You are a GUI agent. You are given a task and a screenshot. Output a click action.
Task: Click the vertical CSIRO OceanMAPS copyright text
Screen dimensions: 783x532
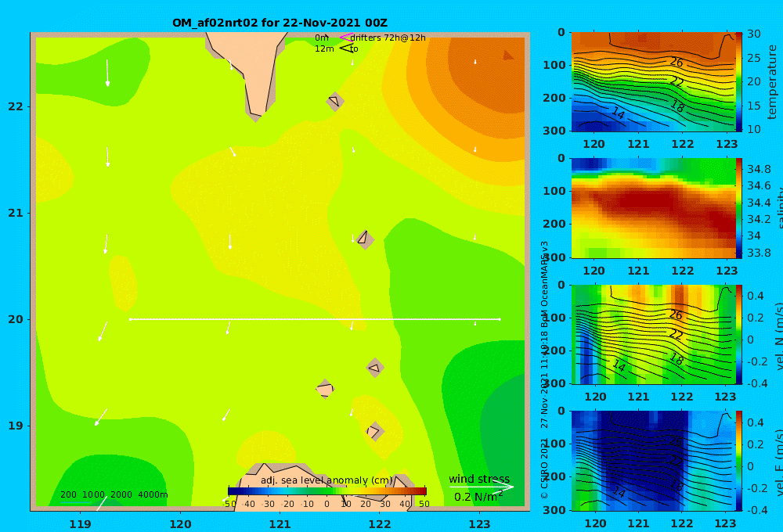tap(545, 370)
